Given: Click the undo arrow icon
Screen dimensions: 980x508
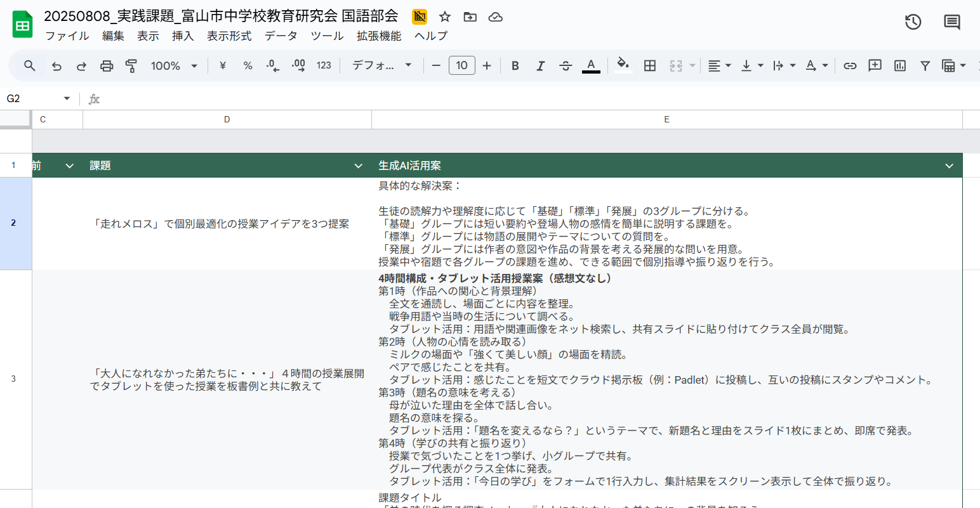Looking at the screenshot, I should 56,66.
